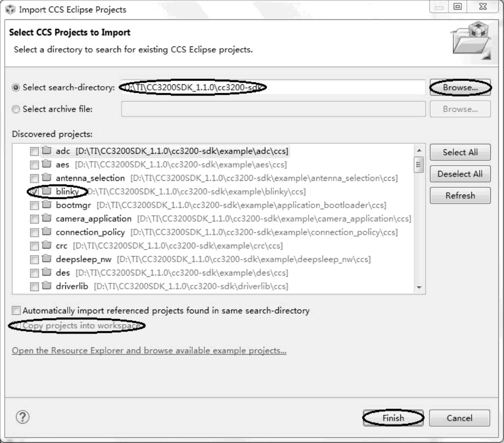Screen dimensions: 504x443
Task: Click the CCS cube icon in title bar
Action: 10,9
